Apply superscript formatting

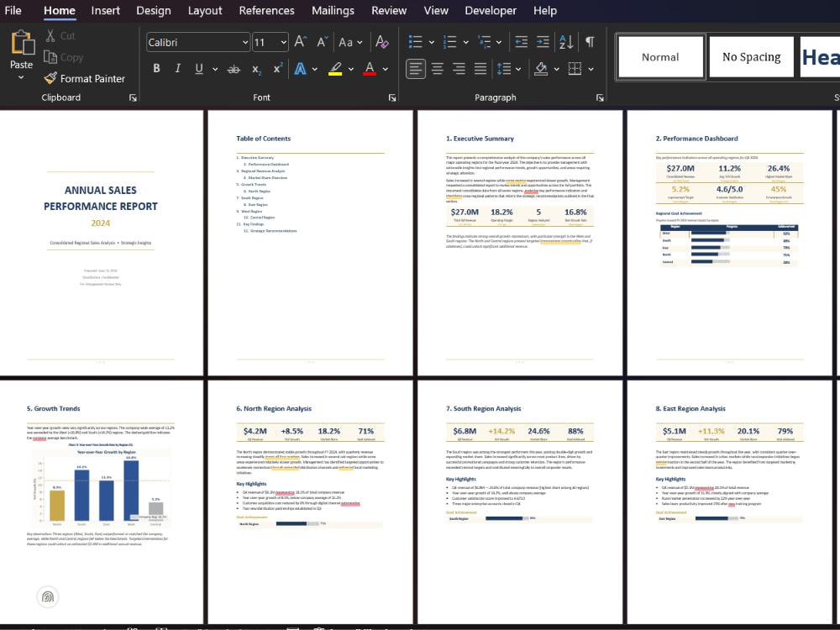pos(277,69)
